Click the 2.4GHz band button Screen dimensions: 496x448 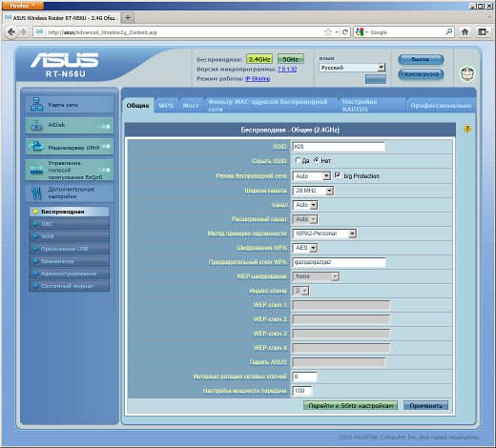tap(259, 59)
